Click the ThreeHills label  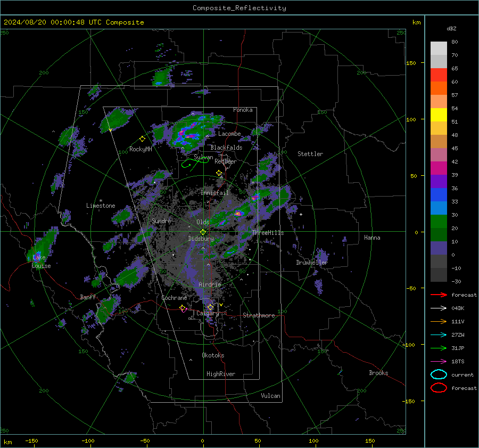268,233
